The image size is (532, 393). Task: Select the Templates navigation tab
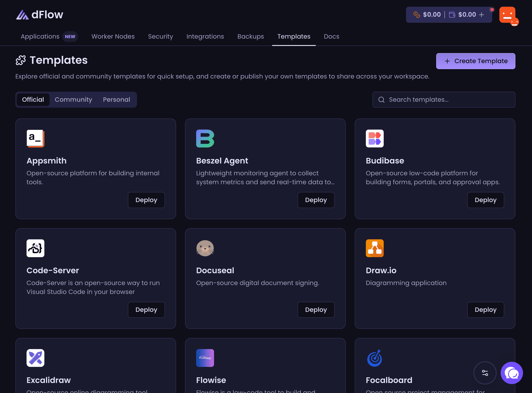click(x=294, y=37)
